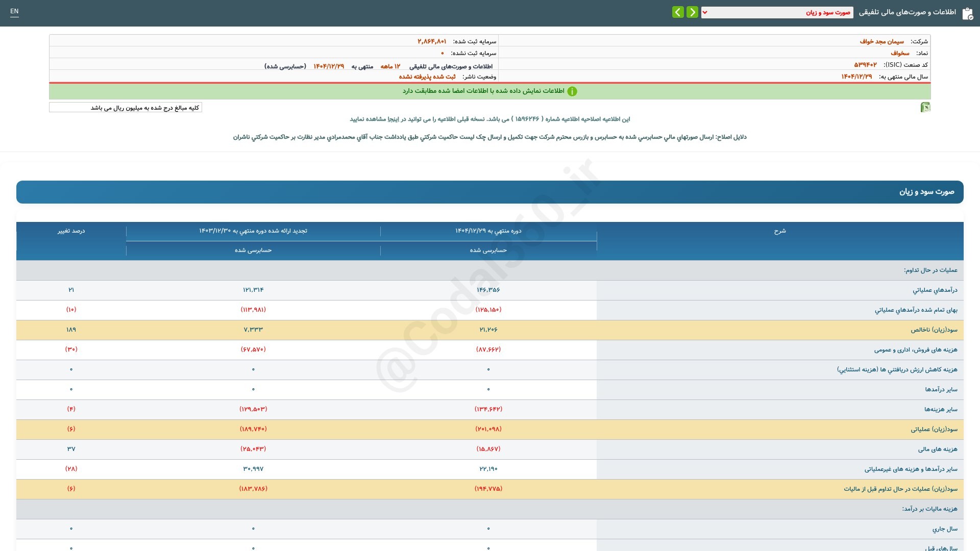This screenshot has height=551, width=980.
Task: Click prior revenue value ۱۲۱,۳۱۴
Action: pos(253,290)
